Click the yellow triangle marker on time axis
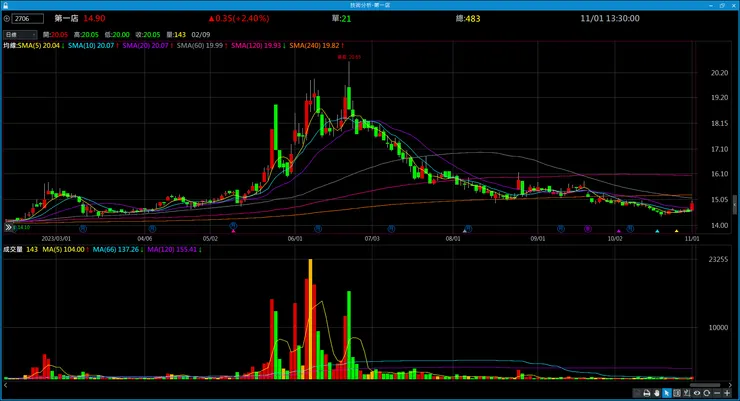Viewport: 740px width, 401px height. click(676, 231)
